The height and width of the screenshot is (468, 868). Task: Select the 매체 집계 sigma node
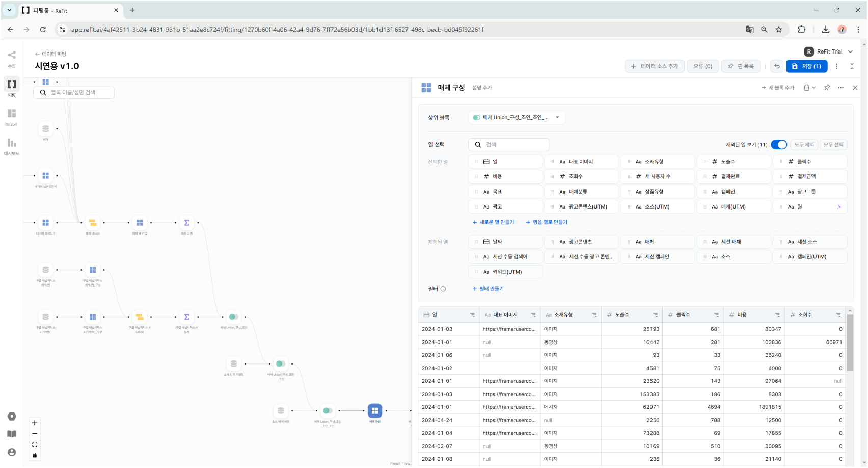point(186,223)
